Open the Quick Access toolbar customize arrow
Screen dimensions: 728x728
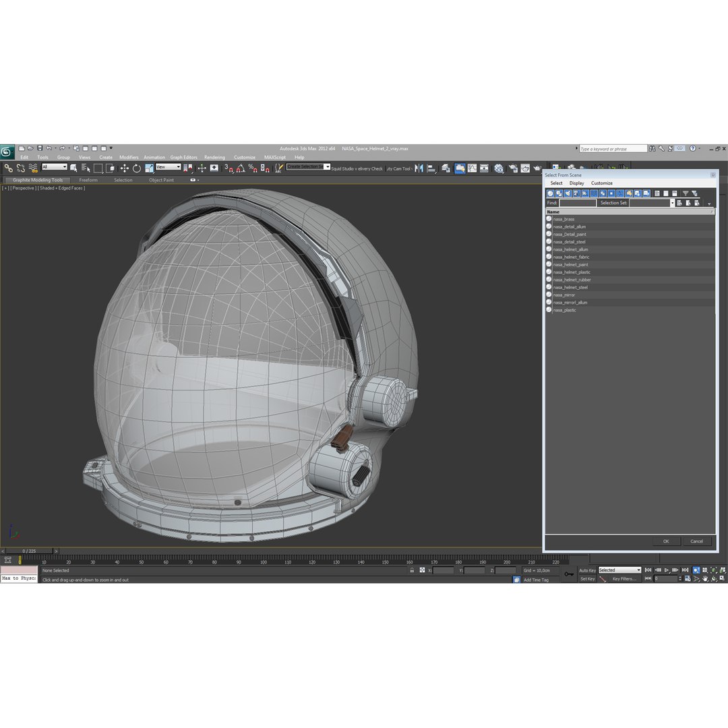coord(111,148)
